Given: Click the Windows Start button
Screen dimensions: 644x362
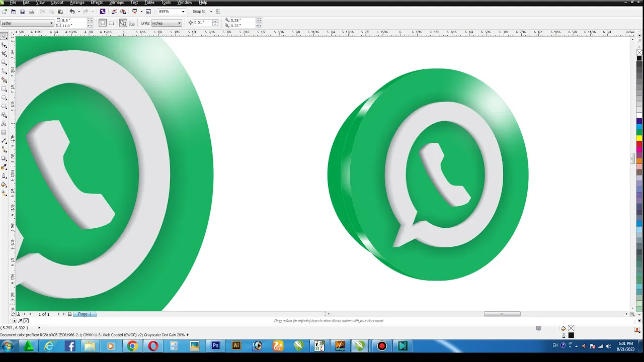Looking at the screenshot, I should [x=7, y=346].
